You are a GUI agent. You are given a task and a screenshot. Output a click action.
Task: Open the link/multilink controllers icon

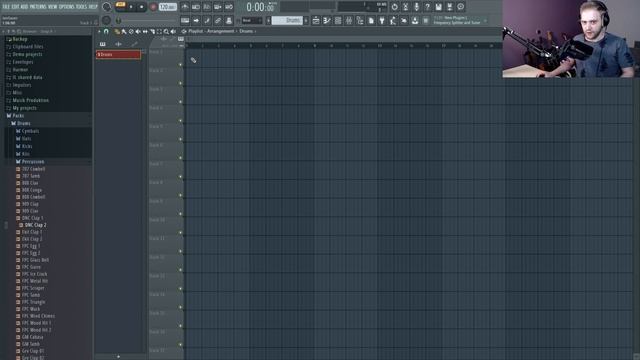click(x=218, y=20)
